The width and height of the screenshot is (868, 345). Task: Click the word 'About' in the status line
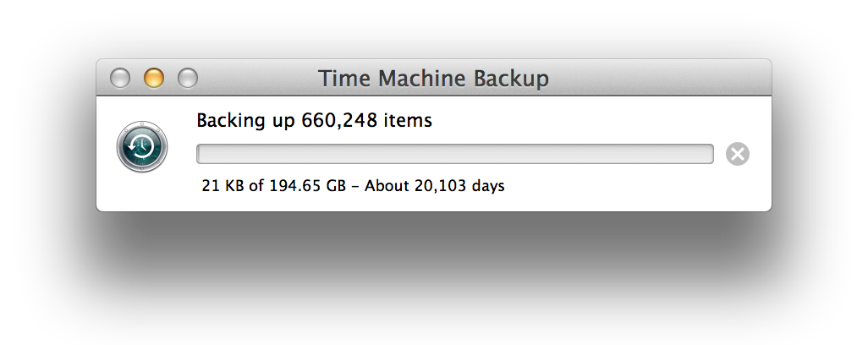point(387,186)
